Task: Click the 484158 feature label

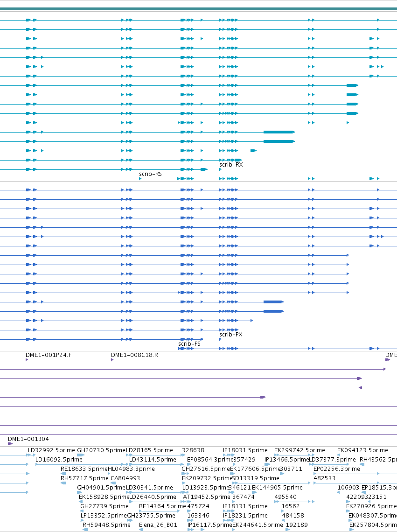Action: click(x=293, y=515)
